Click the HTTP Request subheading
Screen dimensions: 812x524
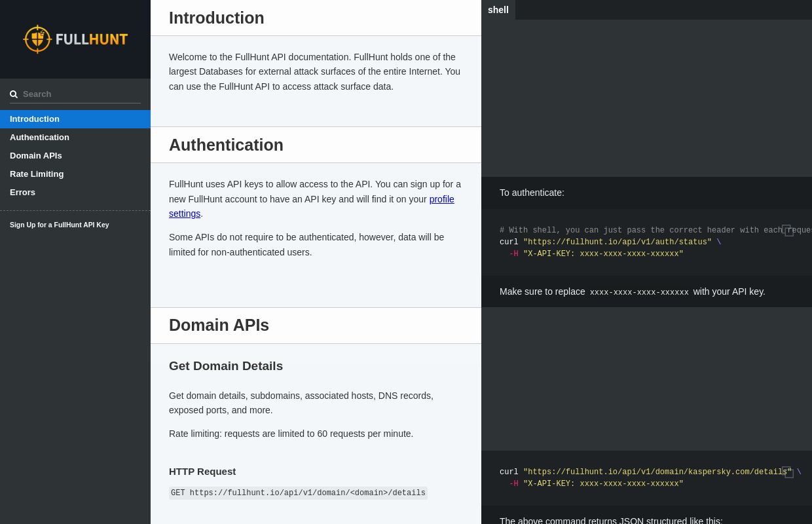pyautogui.click(x=202, y=472)
